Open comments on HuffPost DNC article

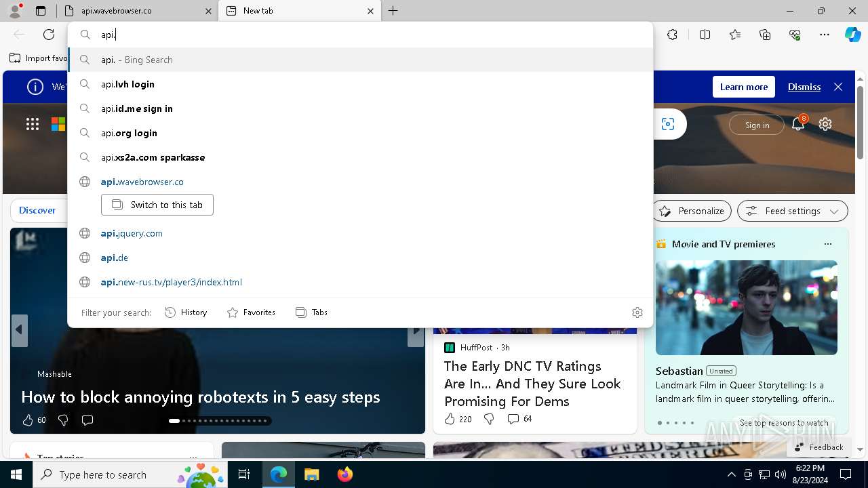[513, 419]
